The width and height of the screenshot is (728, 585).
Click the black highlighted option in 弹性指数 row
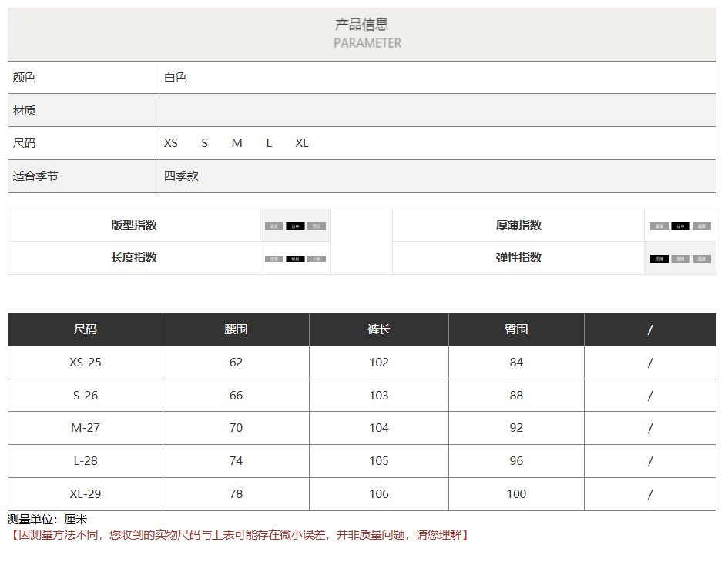pos(659,259)
